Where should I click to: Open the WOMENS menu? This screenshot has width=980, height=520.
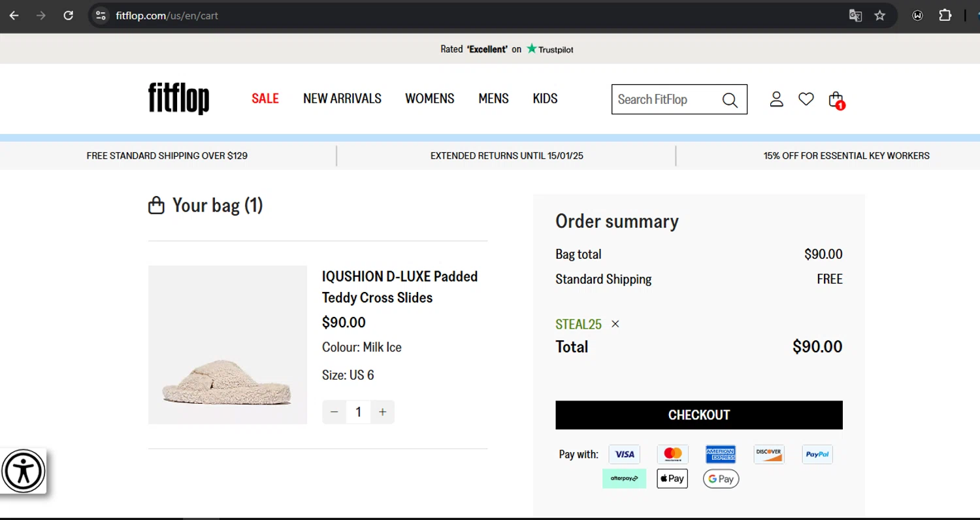tap(430, 99)
